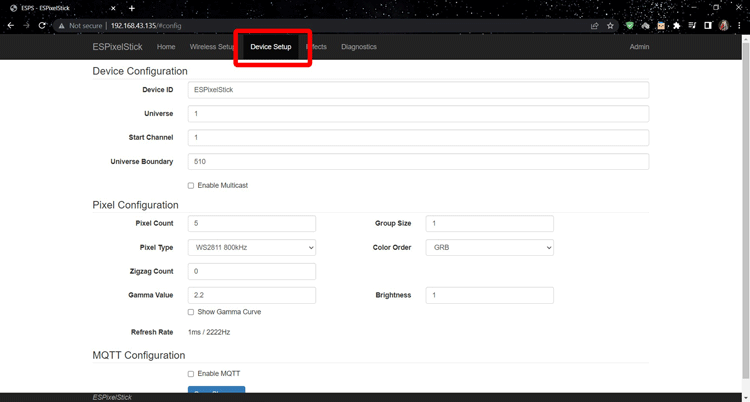Open a new browser tab
The image size is (750, 402).
[x=132, y=8]
